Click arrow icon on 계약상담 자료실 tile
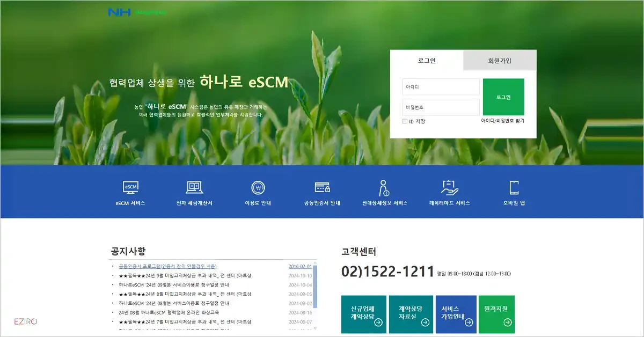 coord(425,323)
